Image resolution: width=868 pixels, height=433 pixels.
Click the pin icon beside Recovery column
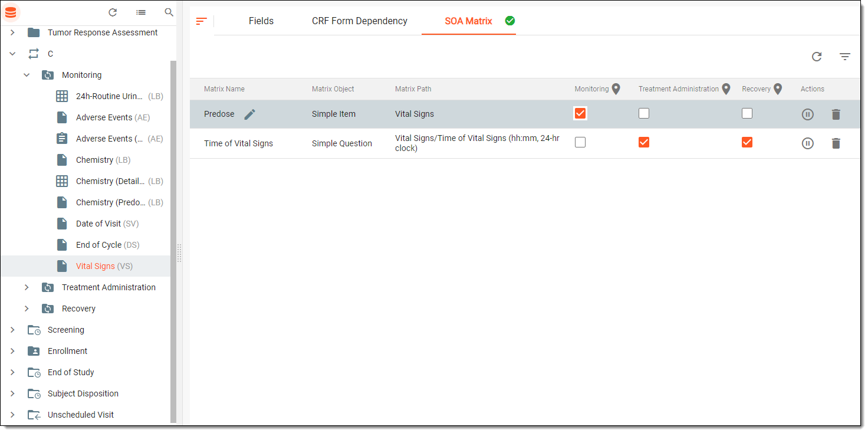778,89
